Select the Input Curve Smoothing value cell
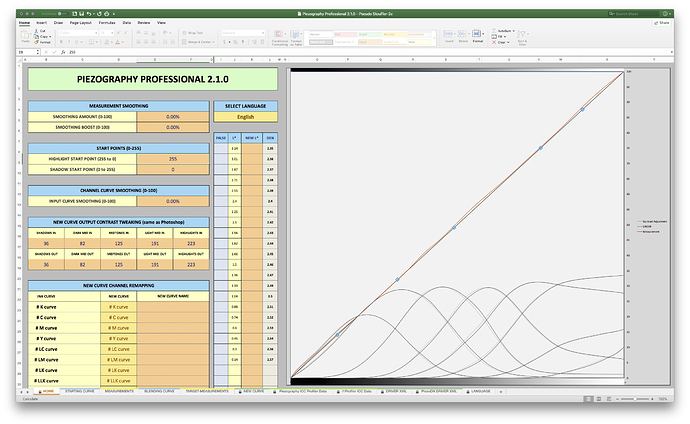690x424 pixels. [173, 201]
